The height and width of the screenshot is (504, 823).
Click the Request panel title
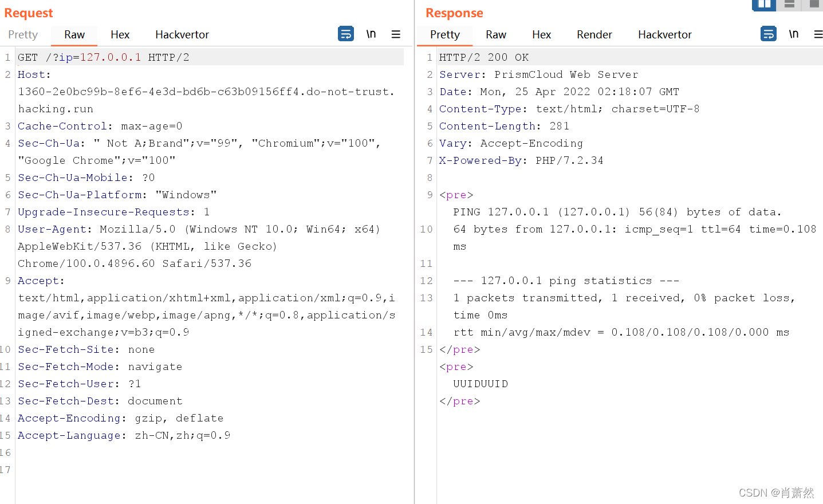click(x=29, y=13)
